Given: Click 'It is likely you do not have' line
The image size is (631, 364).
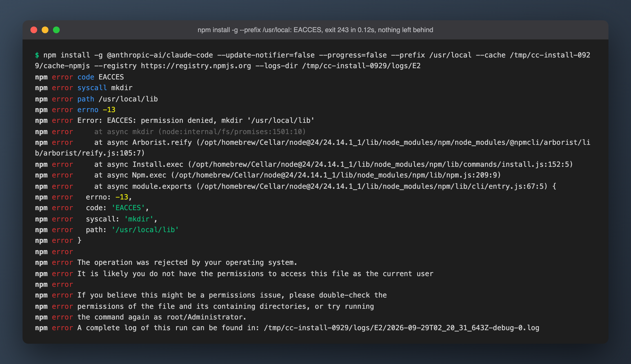Looking at the screenshot, I should [234, 274].
